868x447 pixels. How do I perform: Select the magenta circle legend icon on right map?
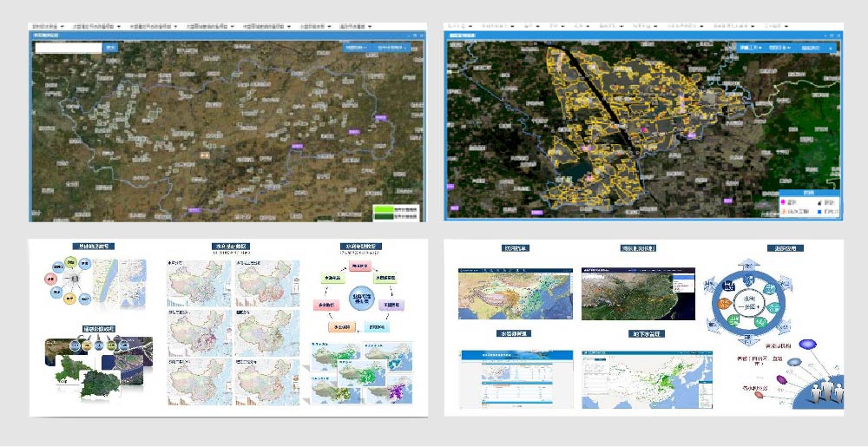pyautogui.click(x=785, y=200)
